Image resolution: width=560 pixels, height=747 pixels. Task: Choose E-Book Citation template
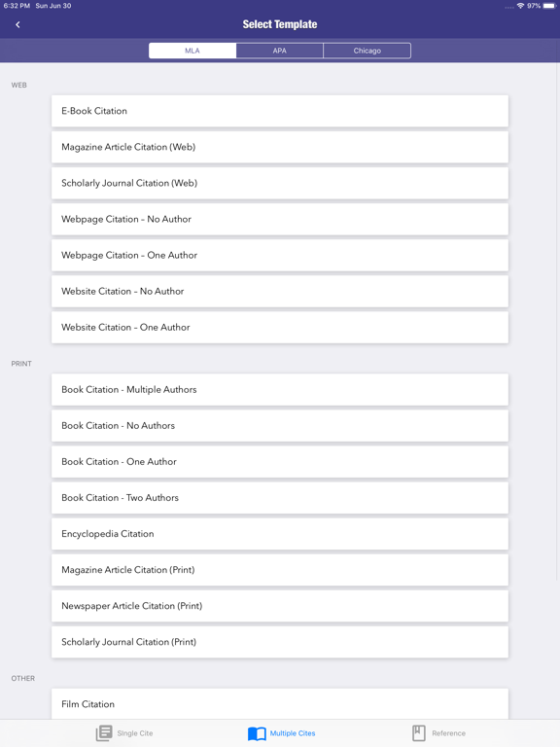(x=280, y=111)
